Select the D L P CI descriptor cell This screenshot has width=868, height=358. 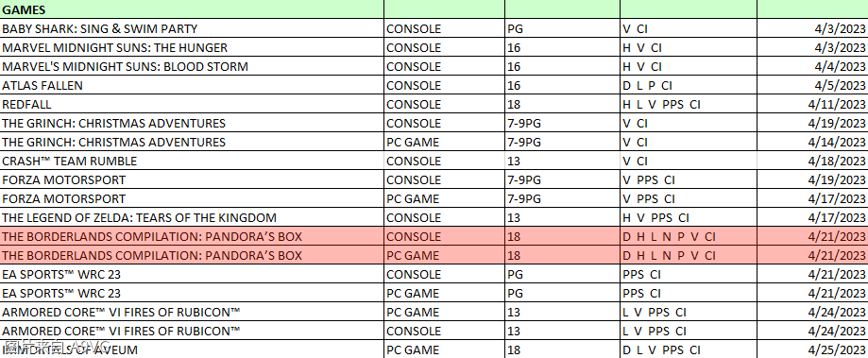(x=689, y=85)
